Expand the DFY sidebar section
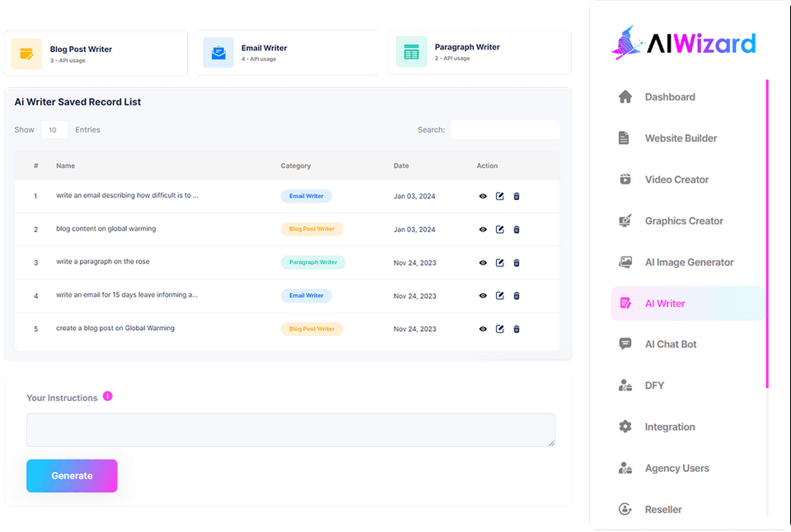This screenshot has height=532, width=791. click(x=654, y=385)
